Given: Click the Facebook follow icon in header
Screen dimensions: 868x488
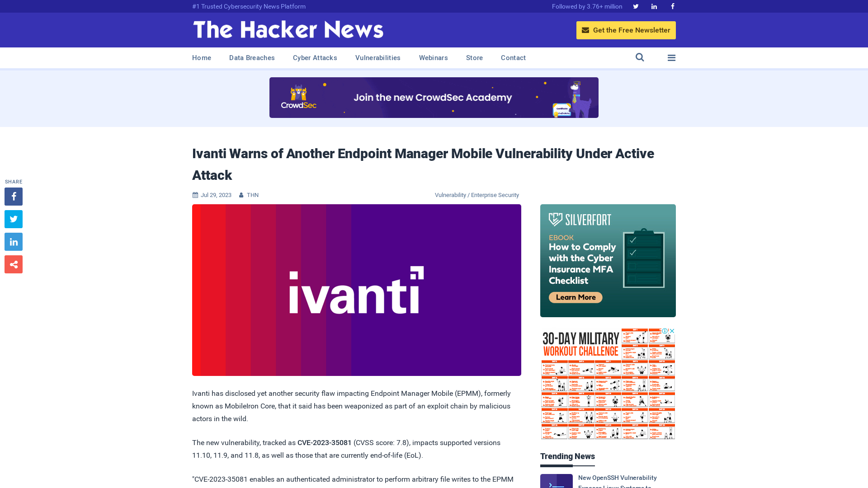Looking at the screenshot, I should click(672, 6).
